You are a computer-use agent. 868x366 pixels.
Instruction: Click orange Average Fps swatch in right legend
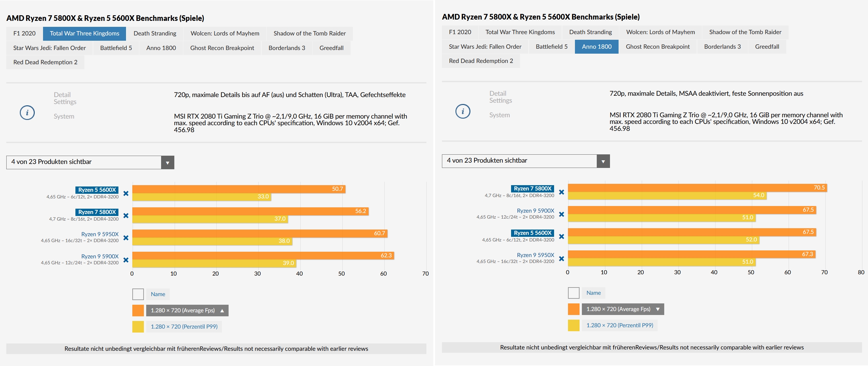click(574, 309)
